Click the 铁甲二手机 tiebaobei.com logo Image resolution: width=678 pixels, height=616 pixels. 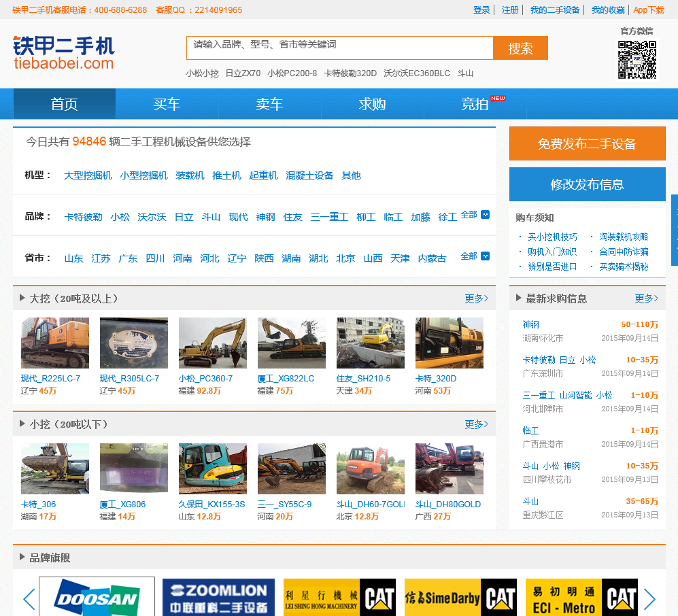63,53
